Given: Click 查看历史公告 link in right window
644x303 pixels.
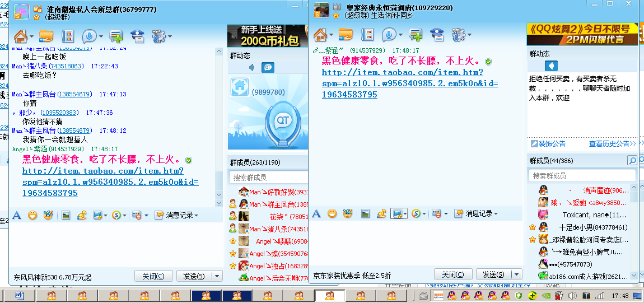Looking at the screenshot, I should point(613,144).
